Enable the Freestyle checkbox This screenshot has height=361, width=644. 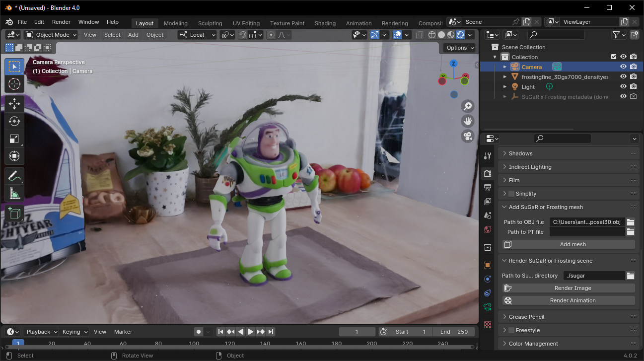tap(511, 330)
